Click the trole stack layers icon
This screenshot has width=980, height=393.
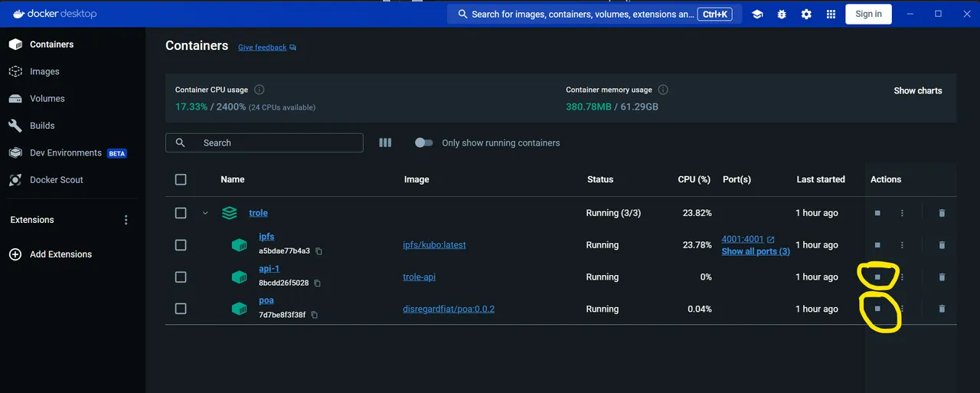(229, 213)
